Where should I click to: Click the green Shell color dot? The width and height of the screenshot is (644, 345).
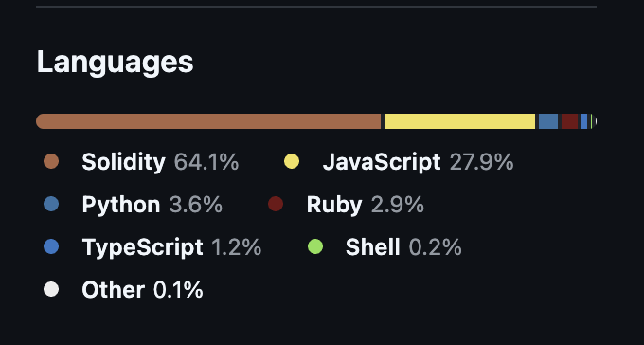(x=315, y=246)
